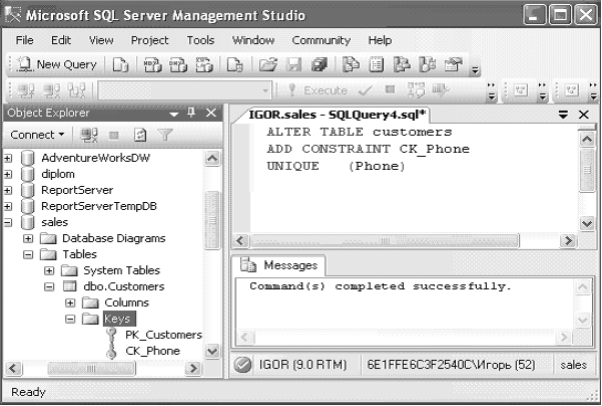Screen dimensions: 602x406
Task: Open the Help menu
Action: coord(380,40)
